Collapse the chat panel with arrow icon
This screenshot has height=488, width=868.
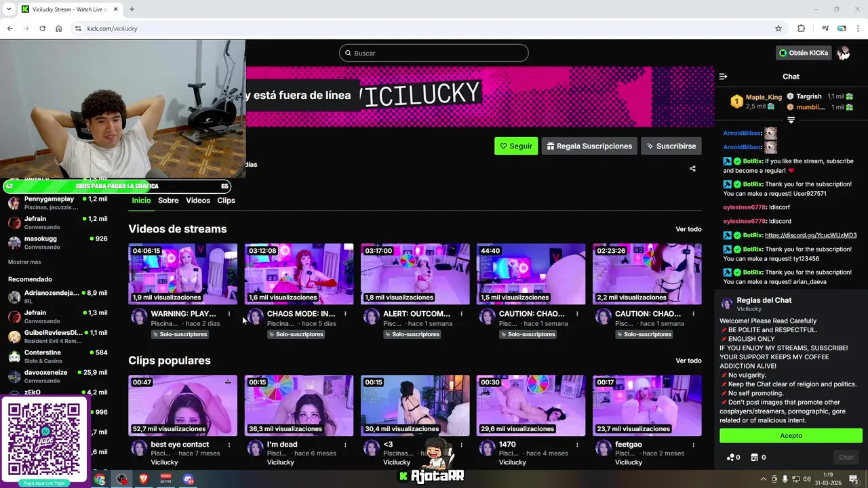723,77
